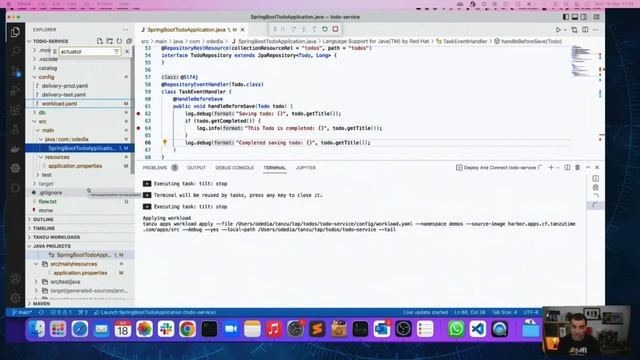Viewport: 640px width, 360px height.
Task: Expand the Maven section
Action: click(x=80, y=304)
